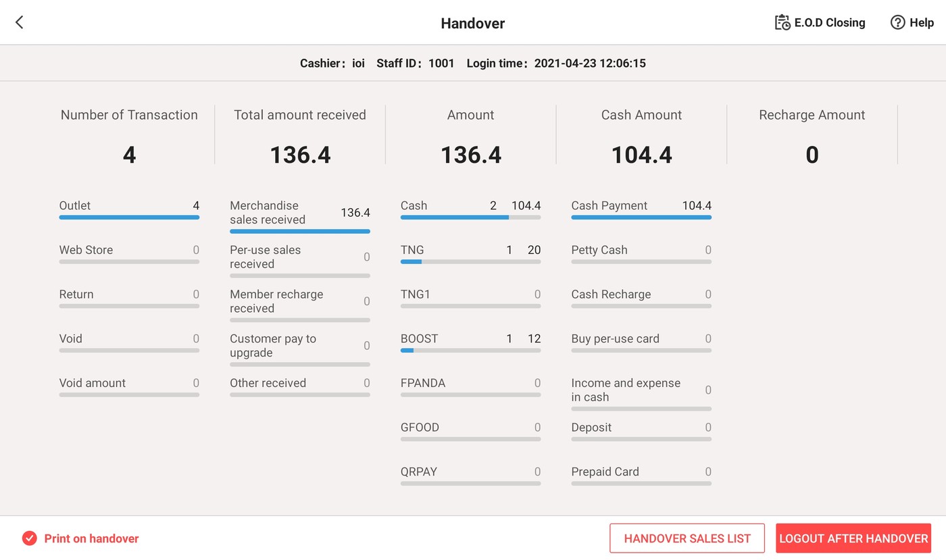Click the BOOST progress bar
946x560 pixels.
click(x=470, y=351)
